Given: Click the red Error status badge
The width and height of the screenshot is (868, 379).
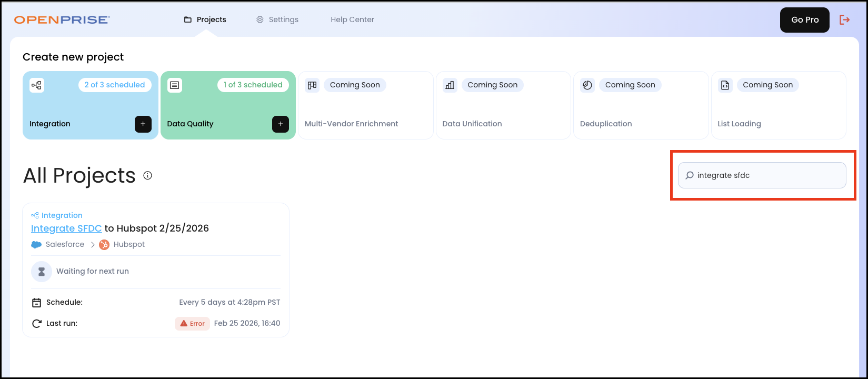Looking at the screenshot, I should (192, 324).
